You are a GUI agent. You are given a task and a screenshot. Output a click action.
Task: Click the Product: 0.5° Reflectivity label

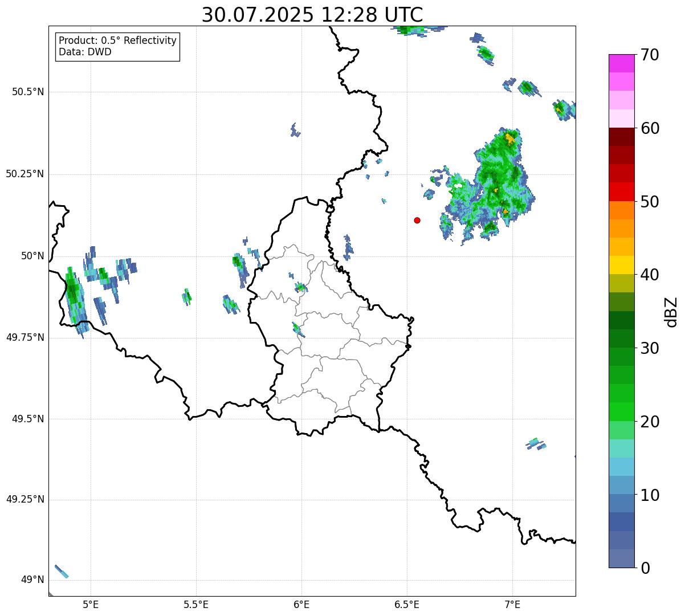[x=118, y=41]
